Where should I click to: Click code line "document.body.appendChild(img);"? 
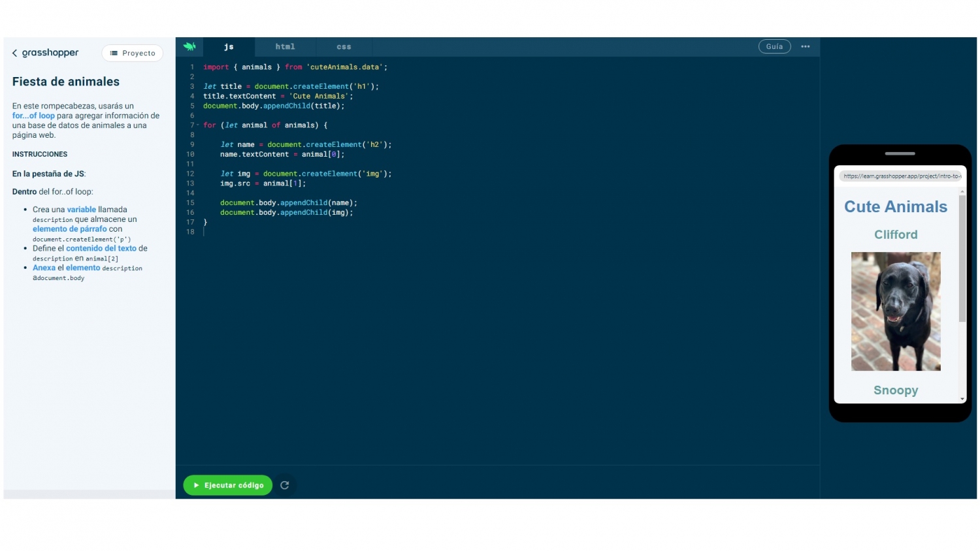click(x=287, y=212)
